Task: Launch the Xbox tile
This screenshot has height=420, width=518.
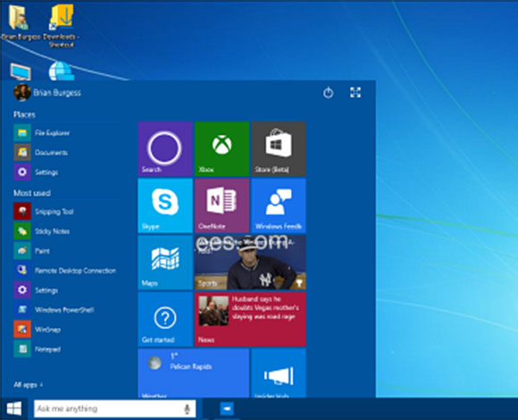Action: pos(221,148)
